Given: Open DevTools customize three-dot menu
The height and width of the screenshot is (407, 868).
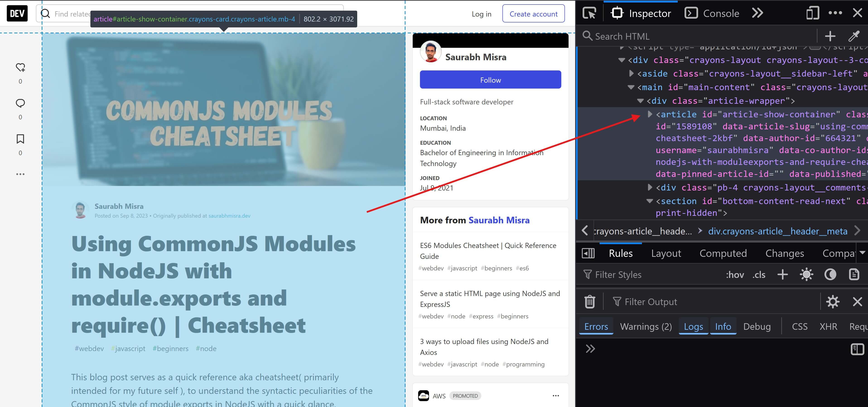Looking at the screenshot, I should coord(835,13).
